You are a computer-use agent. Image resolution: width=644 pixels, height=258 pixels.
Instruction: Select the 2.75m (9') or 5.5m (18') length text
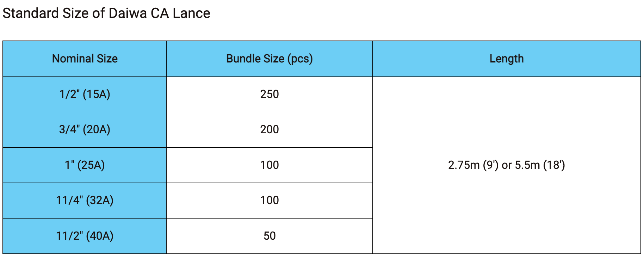(507, 165)
